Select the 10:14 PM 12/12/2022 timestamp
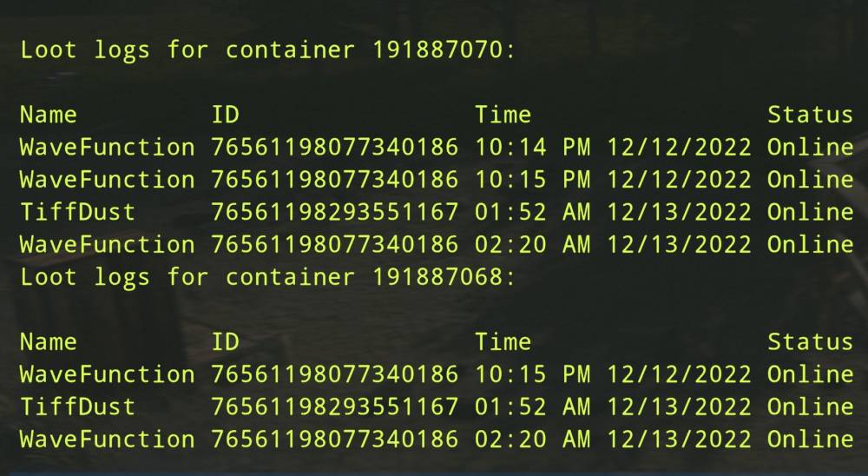The height and width of the screenshot is (476, 868). pos(613,147)
